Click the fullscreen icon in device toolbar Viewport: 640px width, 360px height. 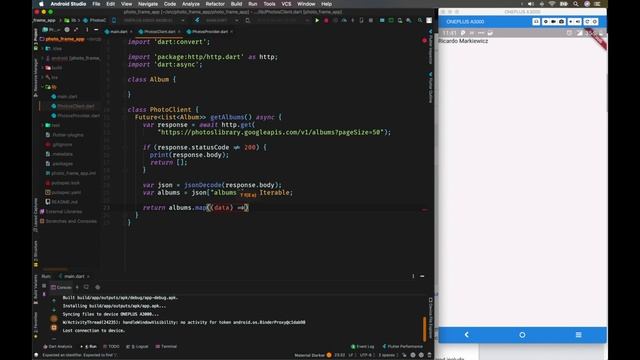[x=536, y=22]
